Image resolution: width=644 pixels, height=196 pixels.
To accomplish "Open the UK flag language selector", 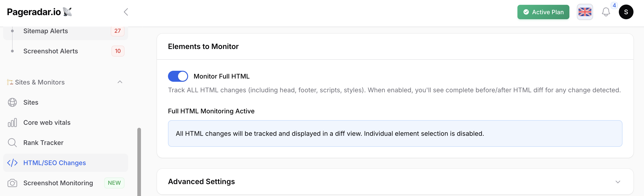I will point(585,12).
